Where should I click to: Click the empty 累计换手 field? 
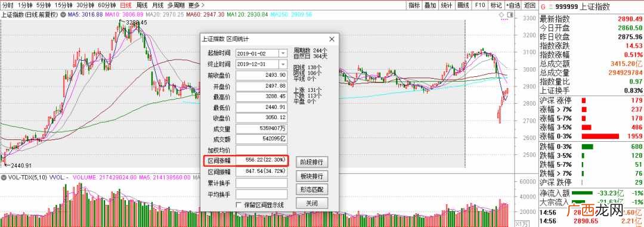coord(261,183)
